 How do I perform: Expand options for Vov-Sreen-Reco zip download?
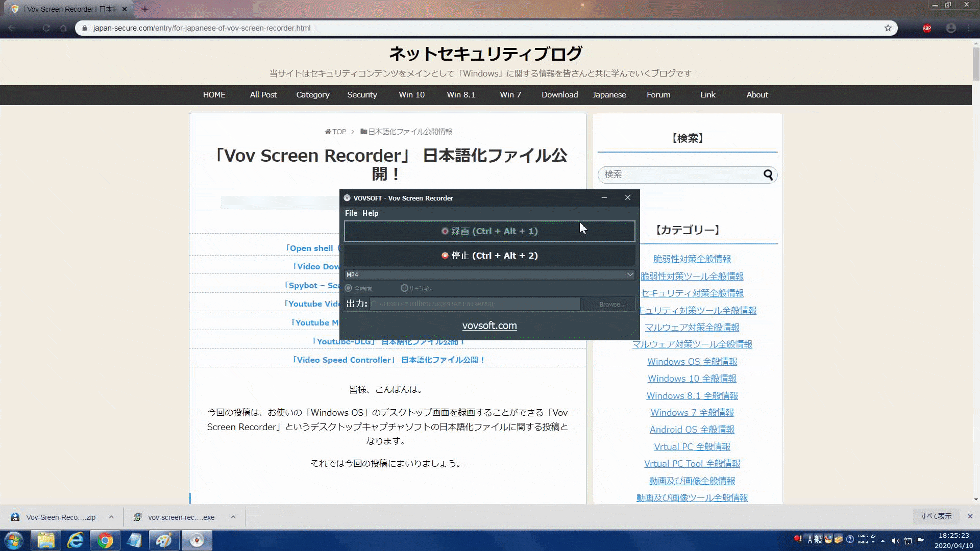point(111,517)
